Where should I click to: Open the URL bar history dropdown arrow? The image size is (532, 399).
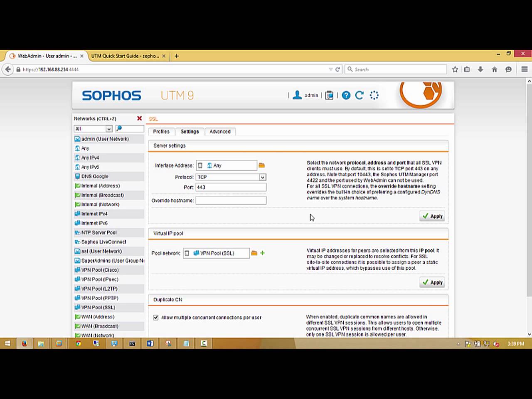coord(330,69)
